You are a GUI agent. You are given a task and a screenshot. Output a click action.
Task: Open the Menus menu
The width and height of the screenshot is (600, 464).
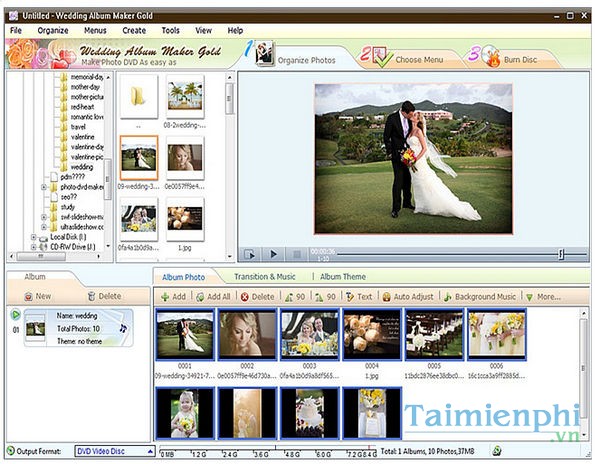coord(95,30)
